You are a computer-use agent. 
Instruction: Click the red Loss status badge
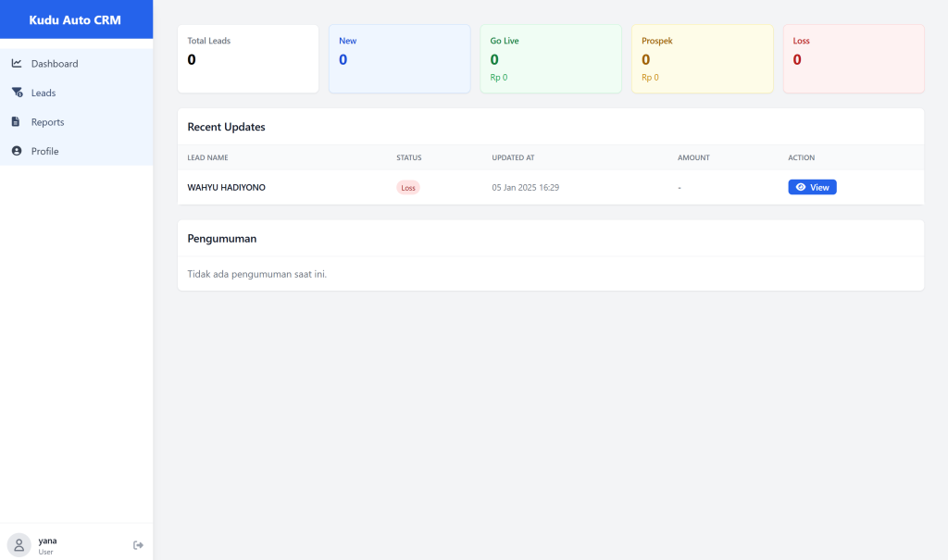[x=407, y=188]
